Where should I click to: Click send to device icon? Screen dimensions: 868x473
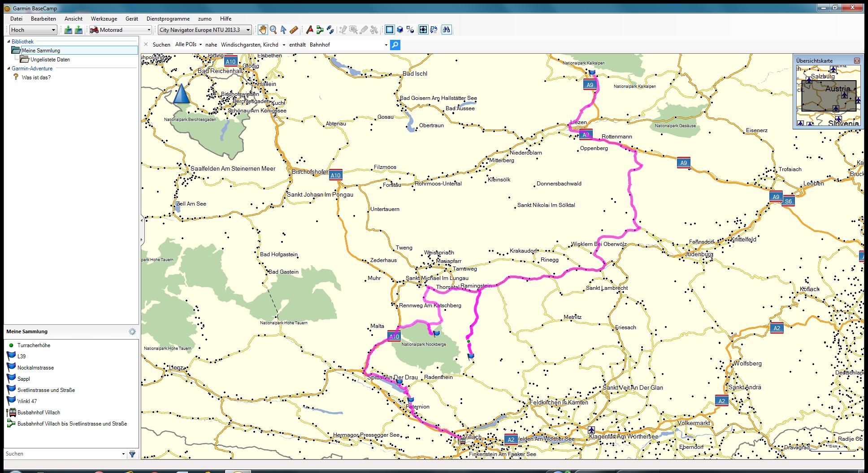point(68,30)
